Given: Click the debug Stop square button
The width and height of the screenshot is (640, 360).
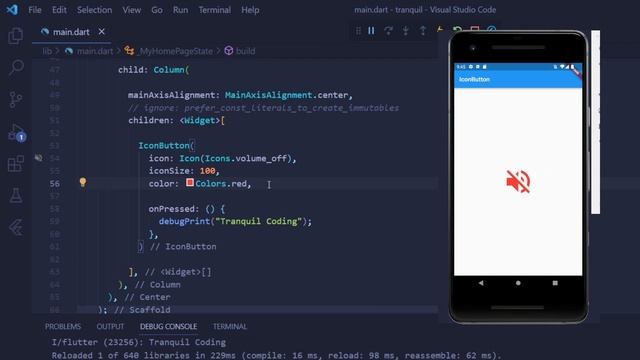Looking at the screenshot, I should pos(474,29).
